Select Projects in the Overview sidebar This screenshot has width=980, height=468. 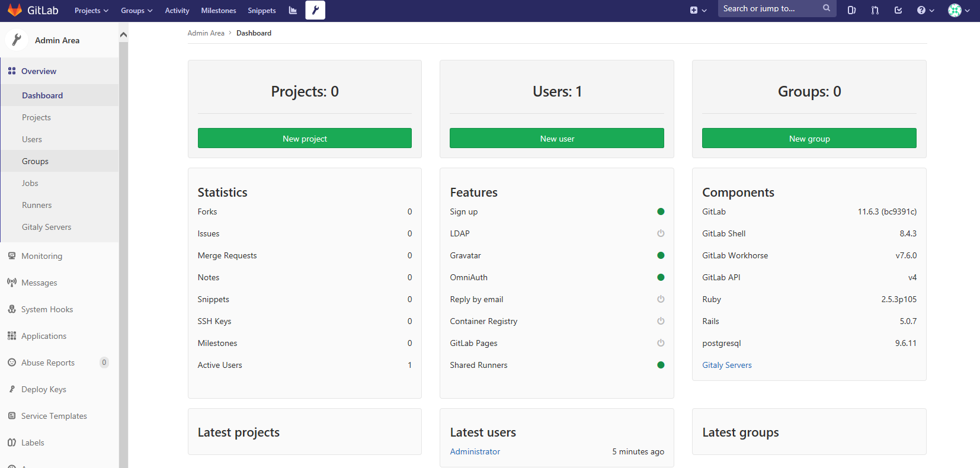(x=60, y=117)
